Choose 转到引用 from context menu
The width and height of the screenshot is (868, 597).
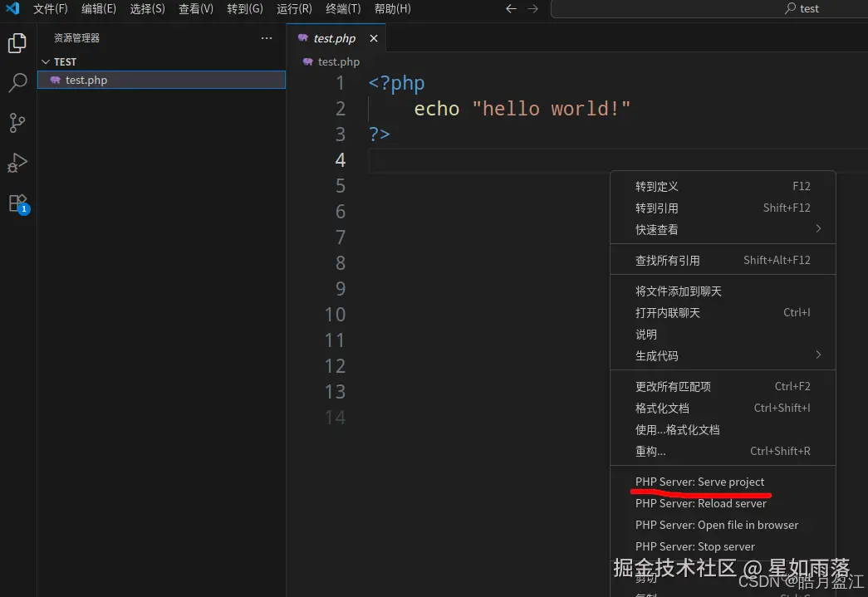point(723,208)
